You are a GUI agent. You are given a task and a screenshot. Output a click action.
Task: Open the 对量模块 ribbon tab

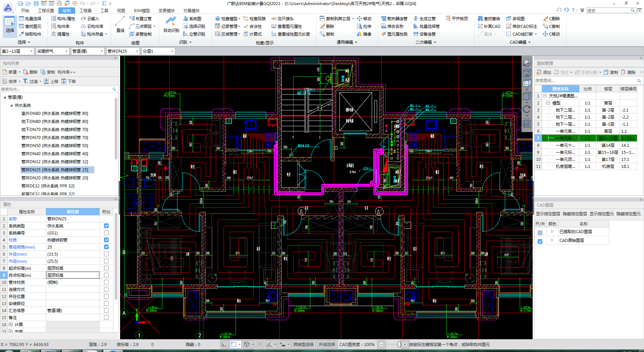(x=192, y=11)
